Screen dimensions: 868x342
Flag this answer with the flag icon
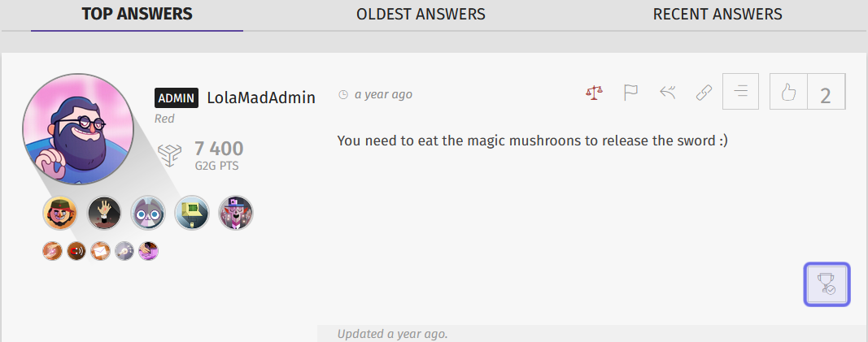(631, 92)
